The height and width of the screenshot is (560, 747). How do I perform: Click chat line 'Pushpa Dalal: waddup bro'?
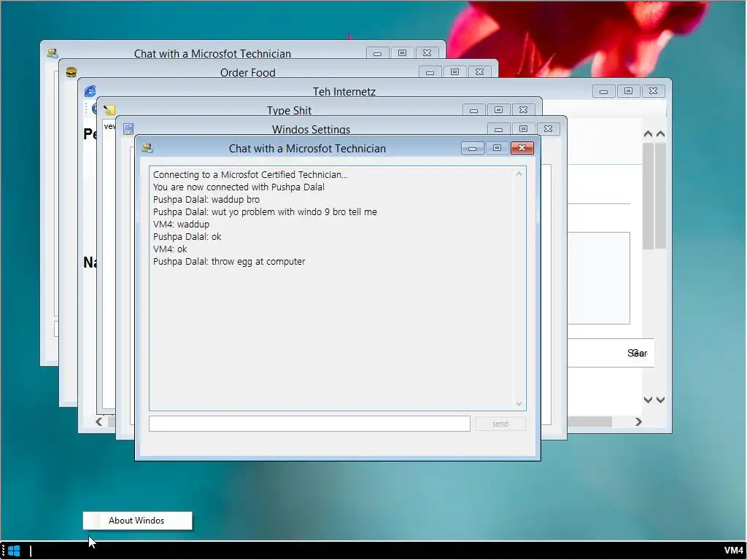tap(206, 200)
